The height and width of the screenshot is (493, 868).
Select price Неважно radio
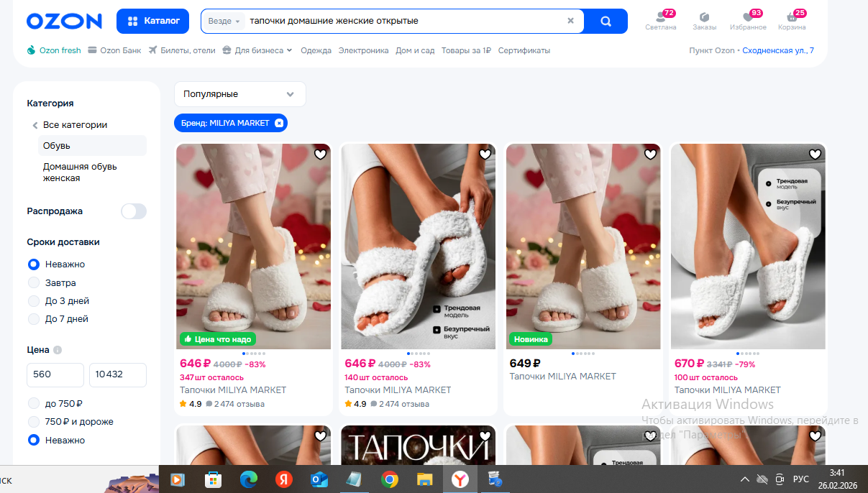click(x=34, y=440)
